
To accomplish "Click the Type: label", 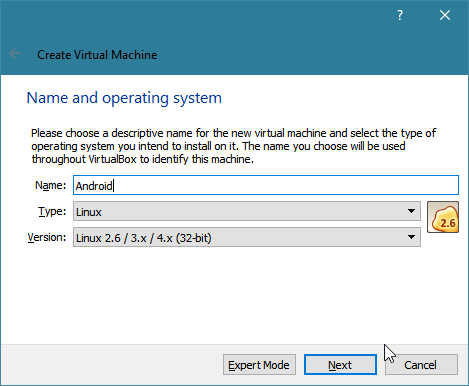I will click(52, 211).
